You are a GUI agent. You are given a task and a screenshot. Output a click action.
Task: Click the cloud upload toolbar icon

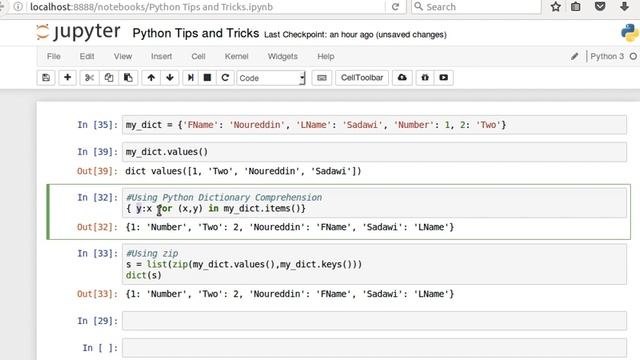tap(402, 78)
